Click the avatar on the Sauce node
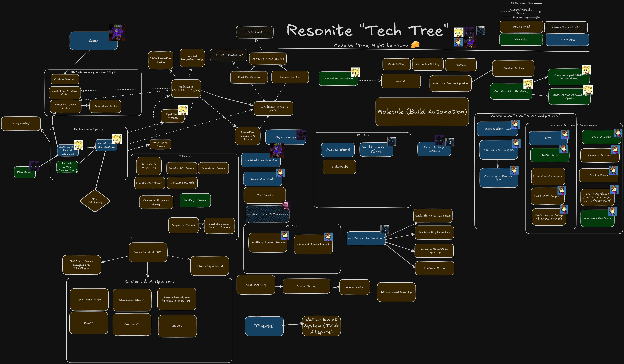 coord(117,33)
